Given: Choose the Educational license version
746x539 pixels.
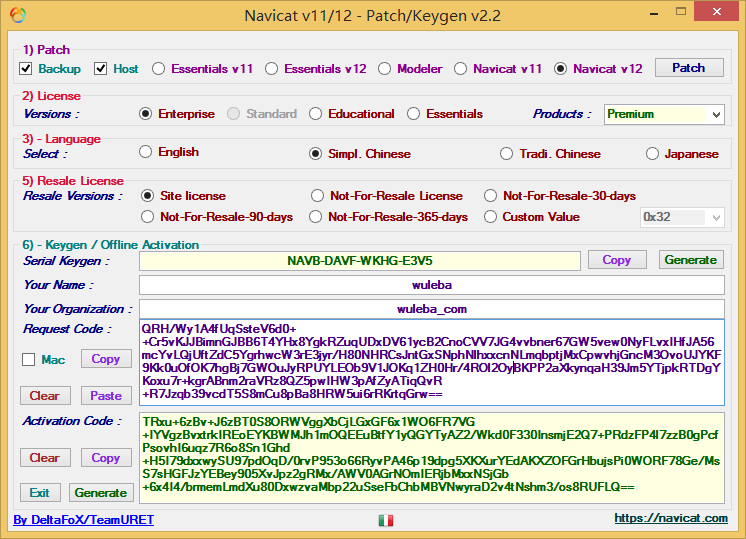Looking at the screenshot, I should (315, 114).
